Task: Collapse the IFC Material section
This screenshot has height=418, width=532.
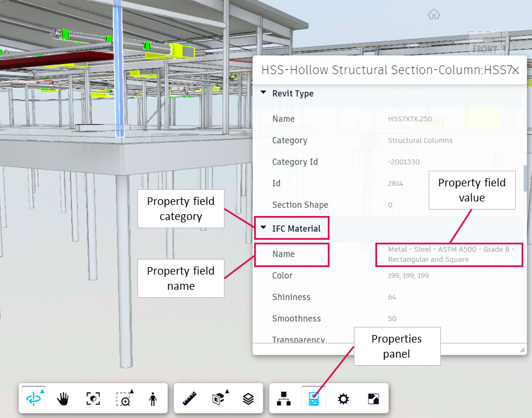Action: [263, 228]
